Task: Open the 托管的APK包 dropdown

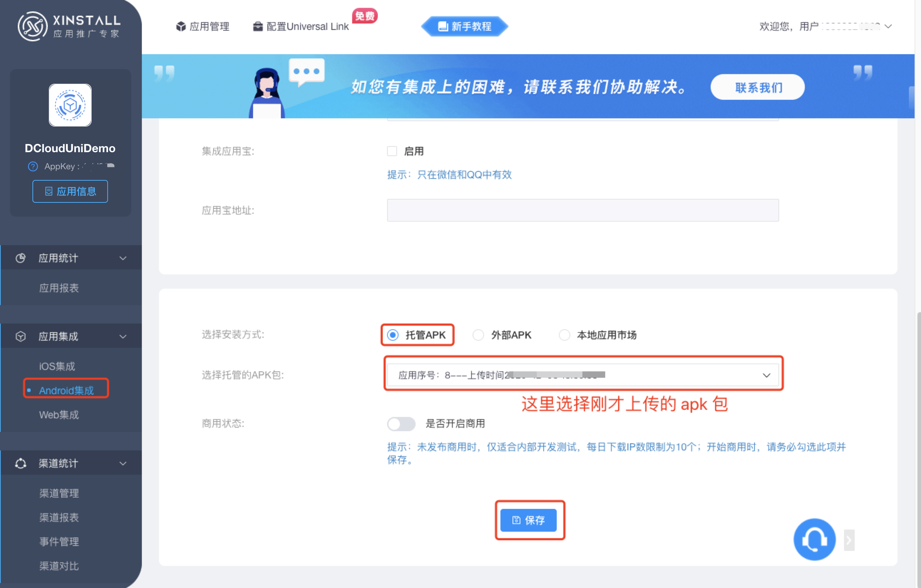Action: (583, 375)
